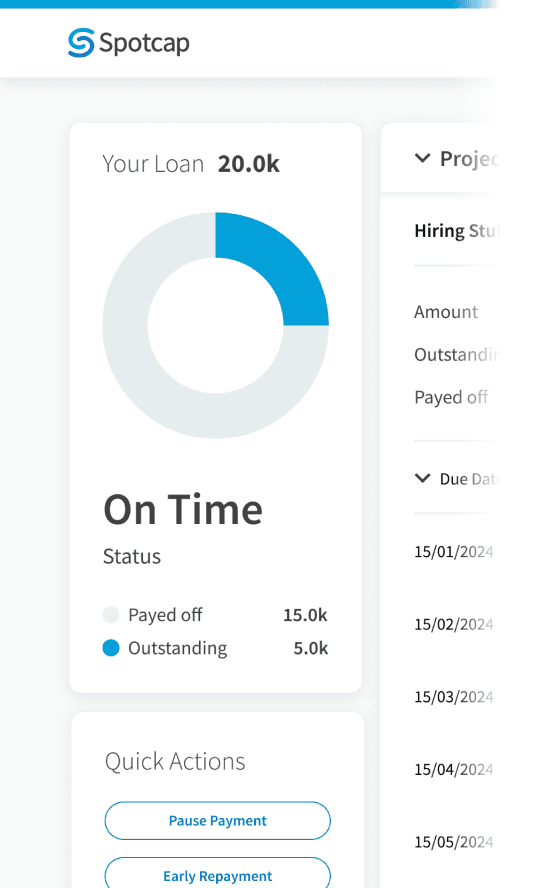Viewport: 535px width, 888px height.
Task: Toggle the Due Date sort chevron
Action: point(422,479)
